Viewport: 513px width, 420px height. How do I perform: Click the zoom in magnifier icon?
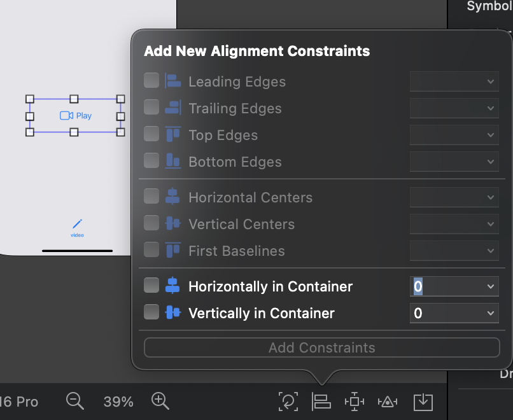[x=160, y=401]
